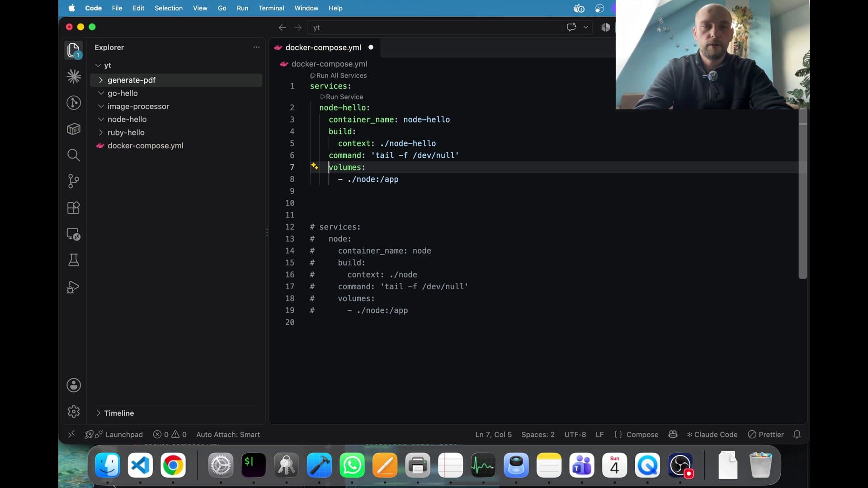Click Run All Services code lens

(339, 75)
